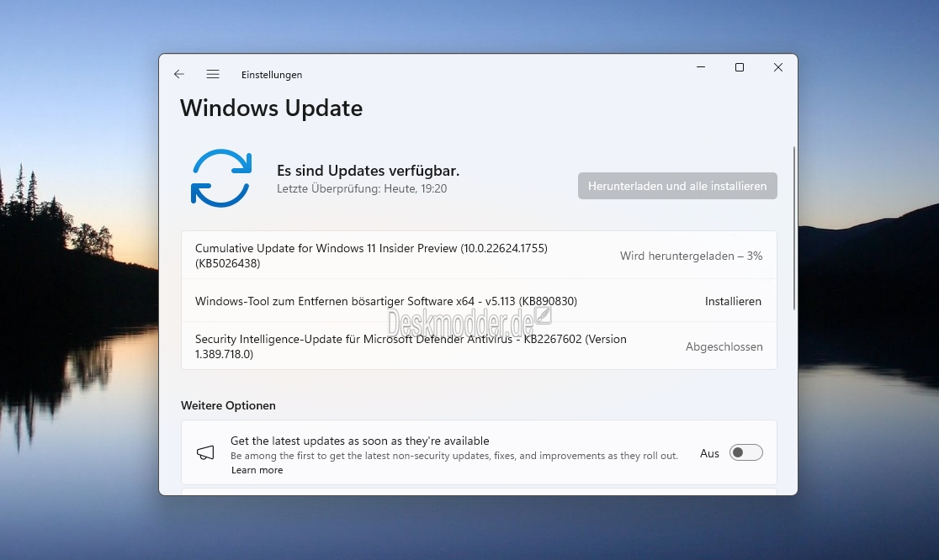The width and height of the screenshot is (939, 560).
Task: Click the vertical scrollbar of Settings window
Action: point(794,228)
